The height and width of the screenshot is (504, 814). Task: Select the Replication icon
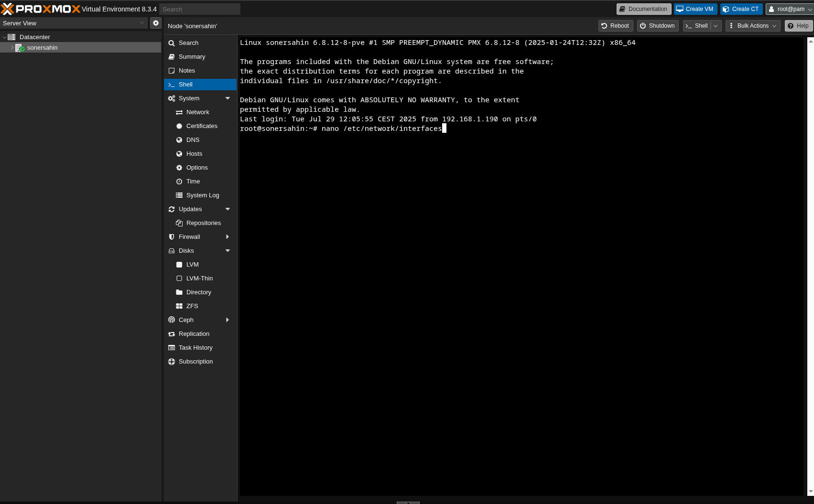coord(172,333)
